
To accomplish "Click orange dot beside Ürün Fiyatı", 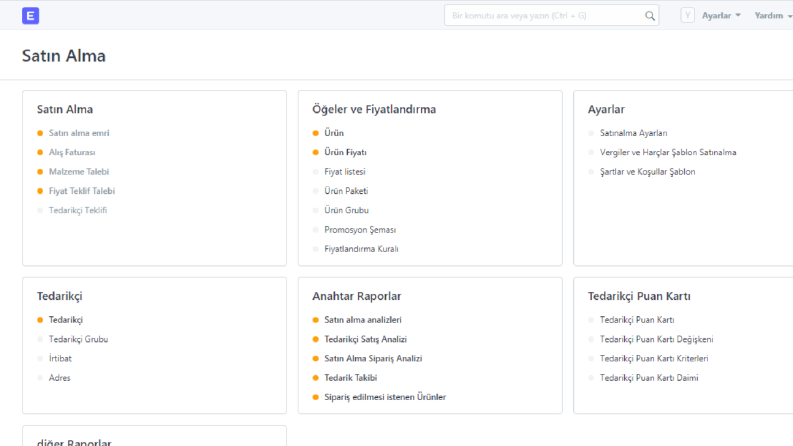I will point(316,152).
